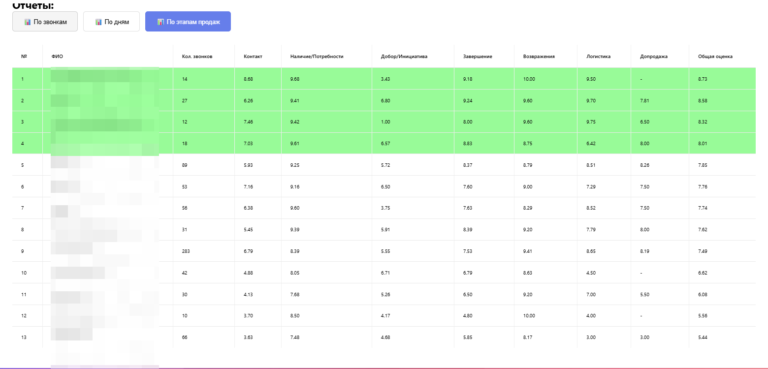Click the chart icon in 'По дням' button
This screenshot has height=369, width=768.
click(x=98, y=22)
